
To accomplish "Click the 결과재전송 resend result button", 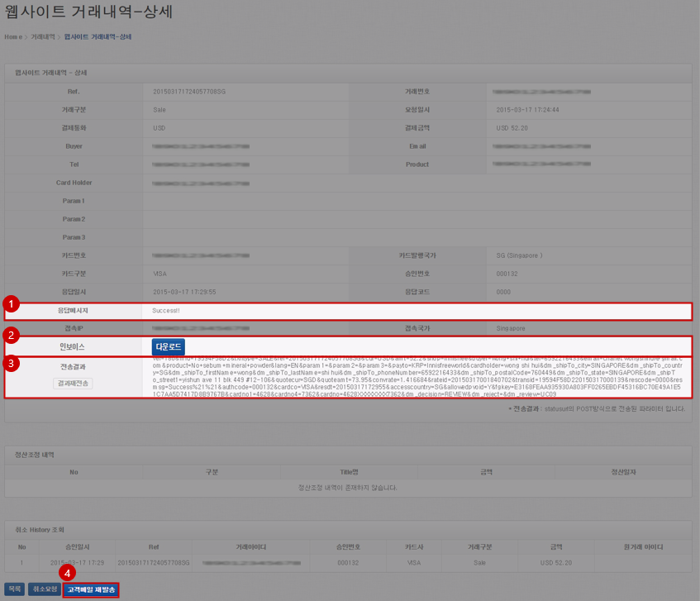I will 73,384.
